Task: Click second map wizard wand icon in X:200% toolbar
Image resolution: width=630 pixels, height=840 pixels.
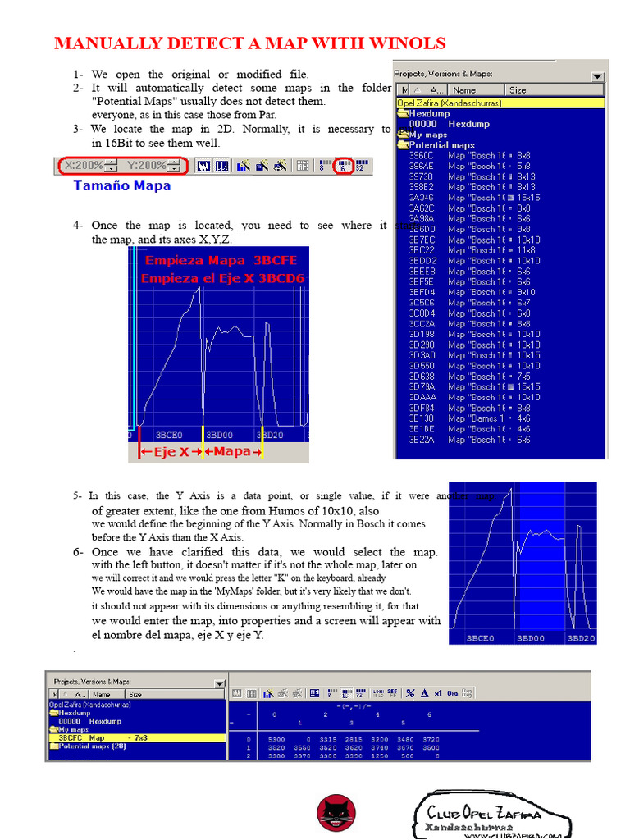Action: [262, 166]
